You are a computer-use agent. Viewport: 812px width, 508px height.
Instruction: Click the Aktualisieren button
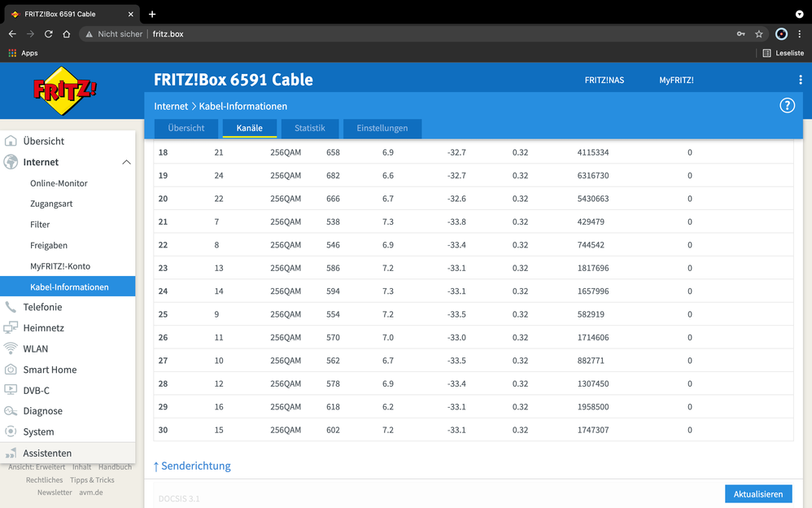coord(758,494)
